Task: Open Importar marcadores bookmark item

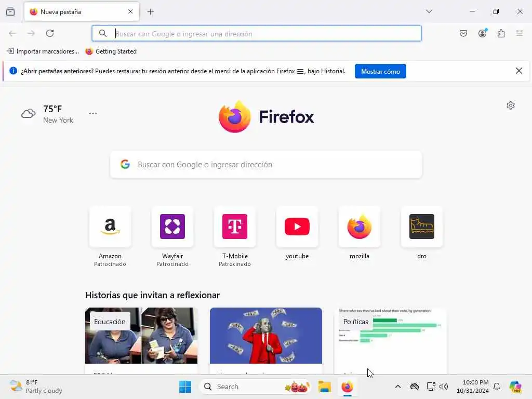Action: 43,51
